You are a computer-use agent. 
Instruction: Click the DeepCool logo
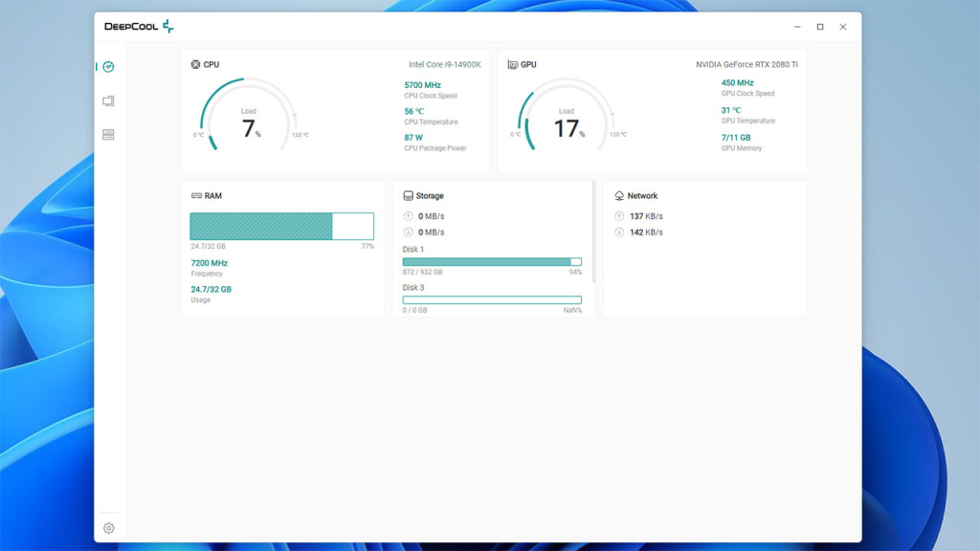pyautogui.click(x=139, y=27)
